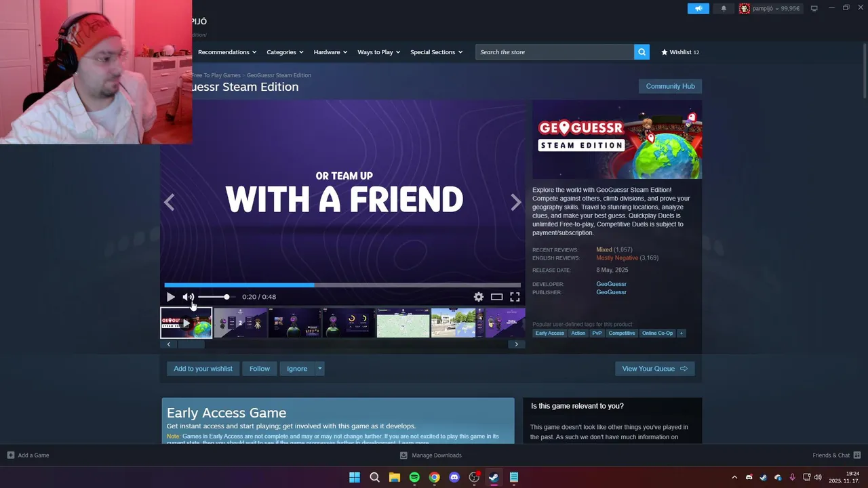Mute the trailer with the speaker icon
868x488 pixels.
pyautogui.click(x=188, y=297)
